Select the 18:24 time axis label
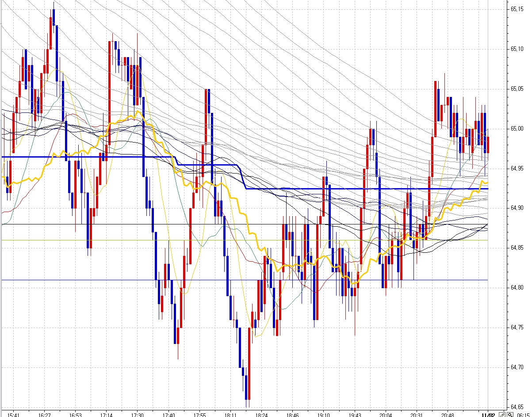 coord(262,415)
